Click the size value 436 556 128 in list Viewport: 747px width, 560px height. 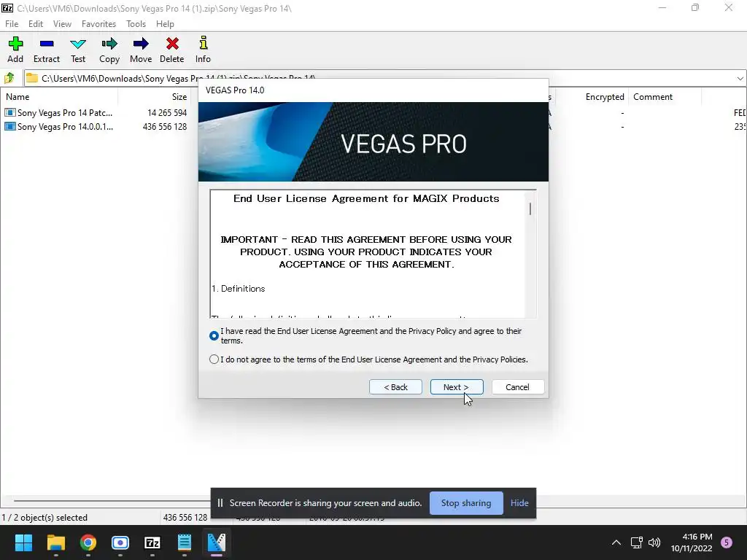[165, 127]
